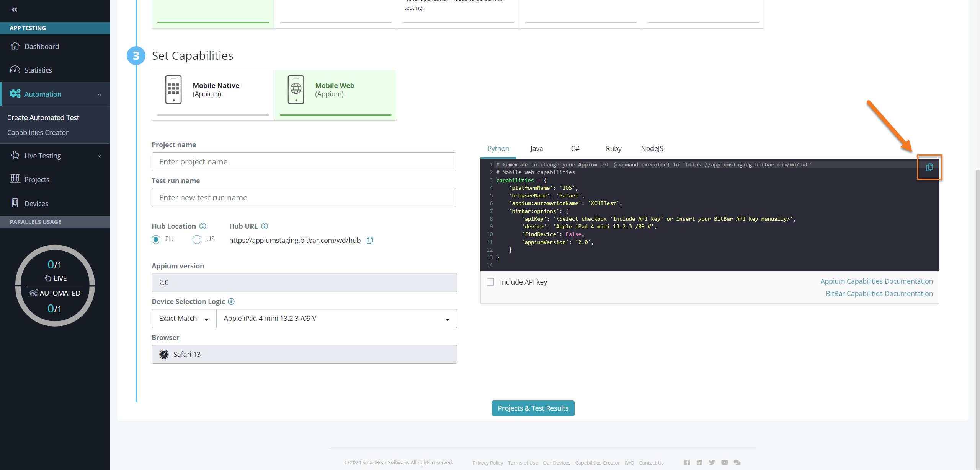980x470 pixels.
Task: Open the Facebook footer icon
Action: click(x=687, y=462)
